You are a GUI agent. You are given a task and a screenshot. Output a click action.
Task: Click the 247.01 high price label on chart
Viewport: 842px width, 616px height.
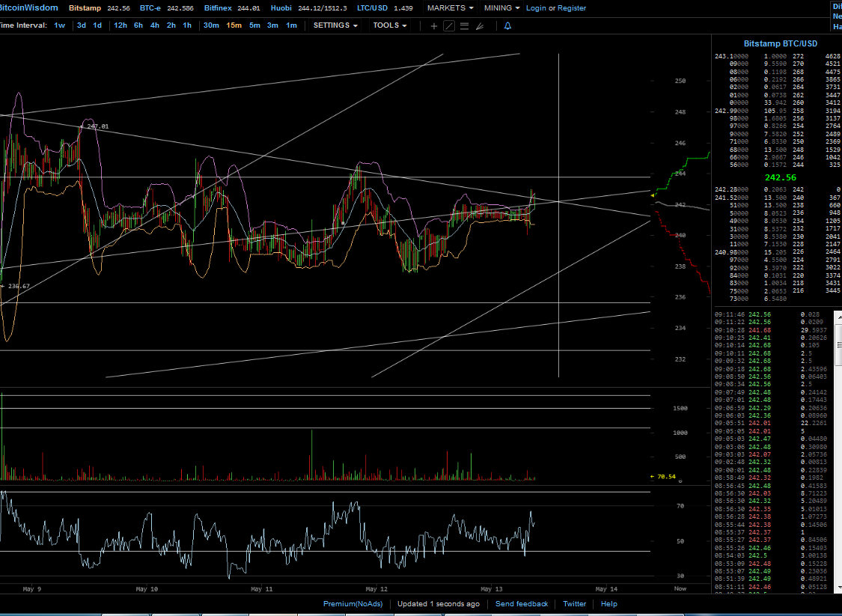tap(98, 126)
